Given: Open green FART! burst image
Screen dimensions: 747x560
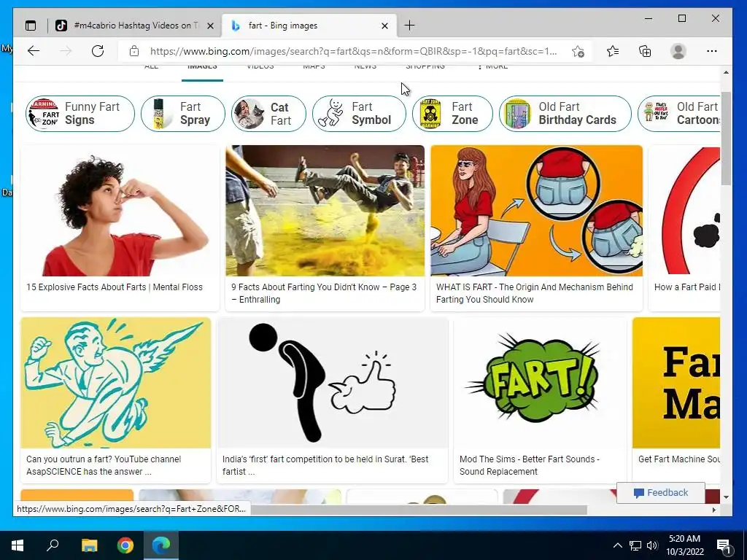Looking at the screenshot, I should point(540,383).
